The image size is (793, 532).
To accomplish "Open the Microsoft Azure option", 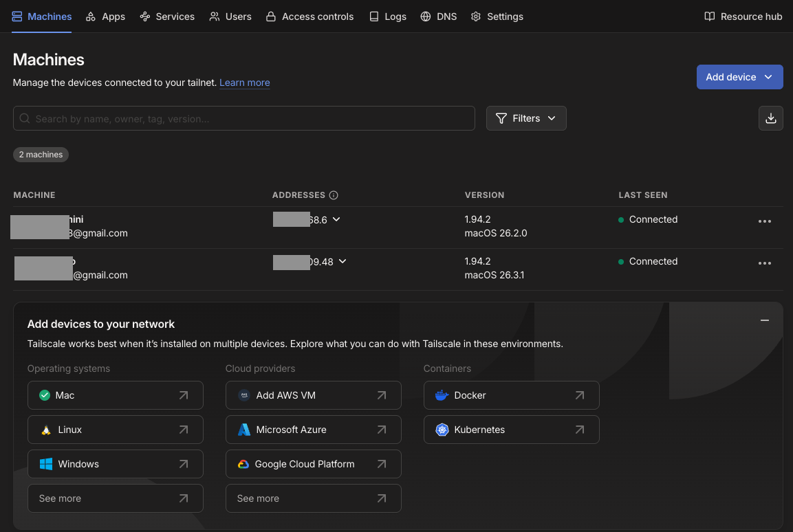I will (313, 430).
